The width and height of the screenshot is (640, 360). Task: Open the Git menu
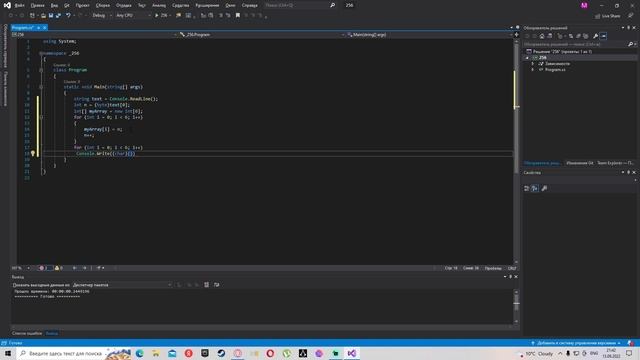(x=67, y=5)
